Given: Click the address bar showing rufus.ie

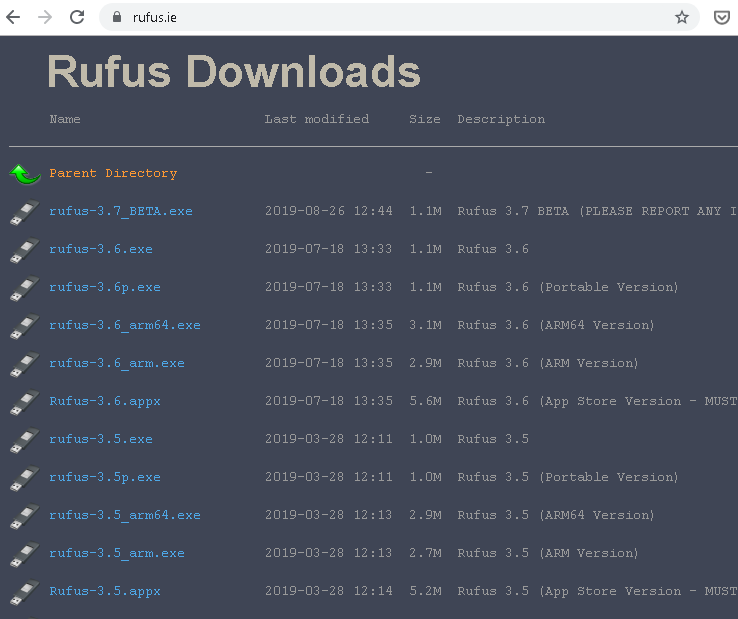Looking at the screenshot, I should (x=399, y=17).
